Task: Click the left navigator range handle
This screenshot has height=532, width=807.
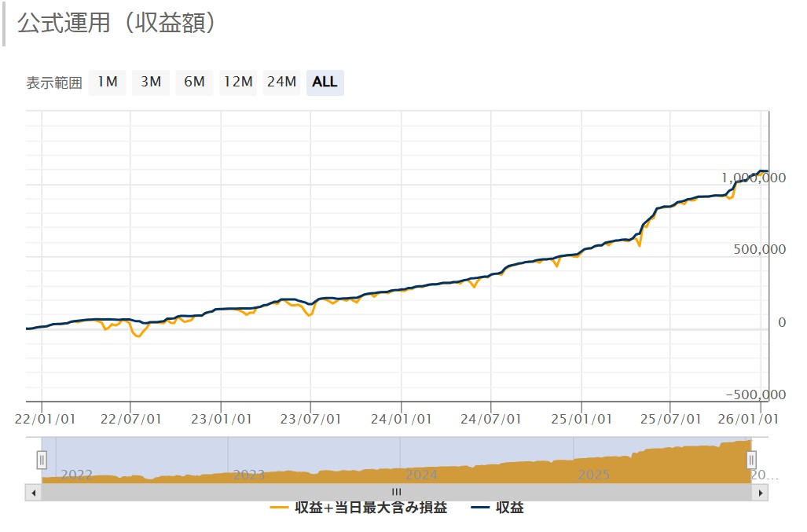Action: 42,460
